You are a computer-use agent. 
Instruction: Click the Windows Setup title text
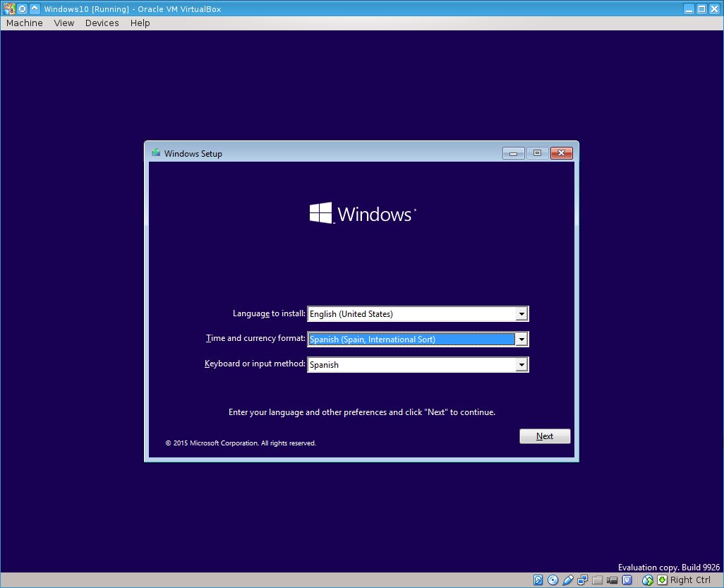[193, 154]
